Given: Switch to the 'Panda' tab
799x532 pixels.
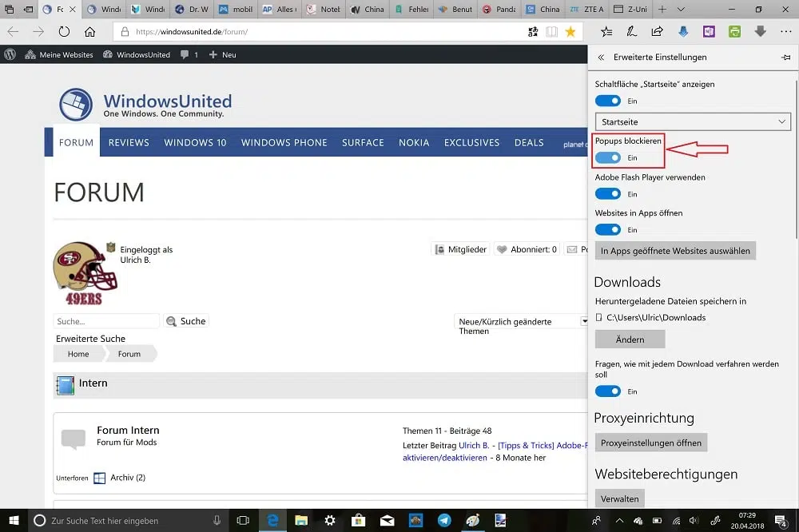Looking at the screenshot, I should click(499, 9).
